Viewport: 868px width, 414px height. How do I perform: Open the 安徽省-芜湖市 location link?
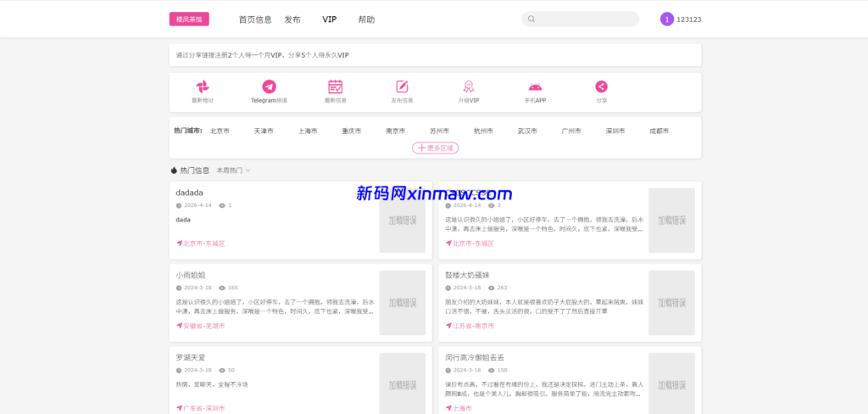(204, 326)
